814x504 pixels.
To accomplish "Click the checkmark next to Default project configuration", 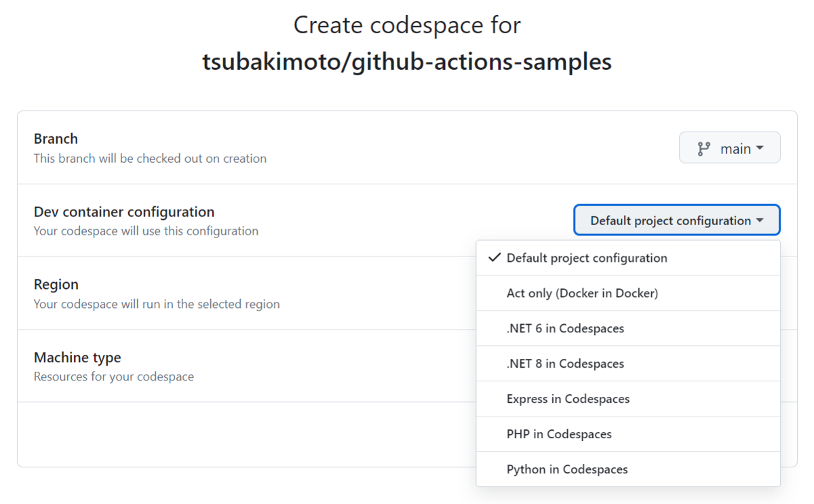I will tap(495, 258).
